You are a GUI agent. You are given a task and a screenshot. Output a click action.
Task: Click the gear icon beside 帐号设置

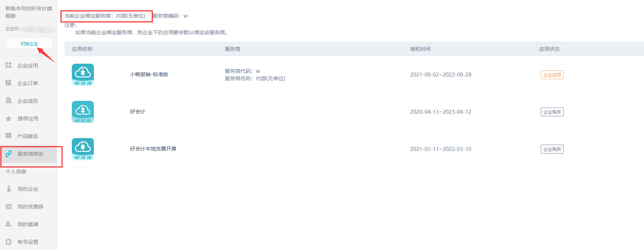pyautogui.click(x=8, y=242)
